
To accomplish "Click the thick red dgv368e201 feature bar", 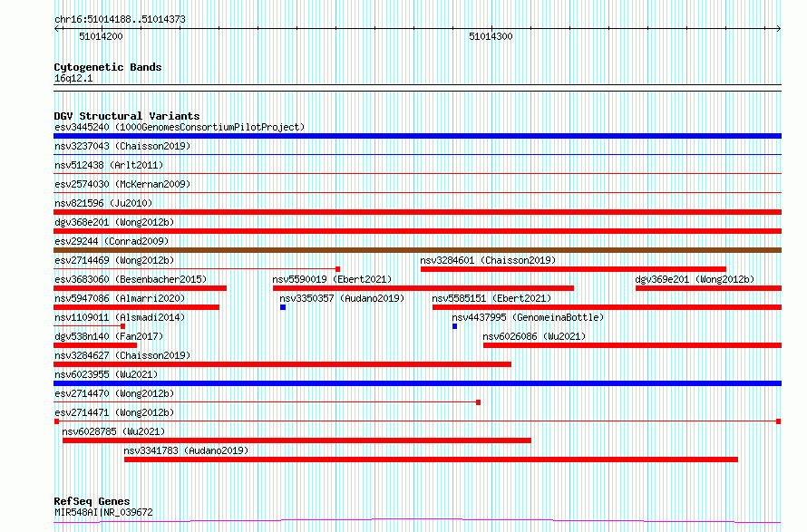I will click(x=417, y=231).
